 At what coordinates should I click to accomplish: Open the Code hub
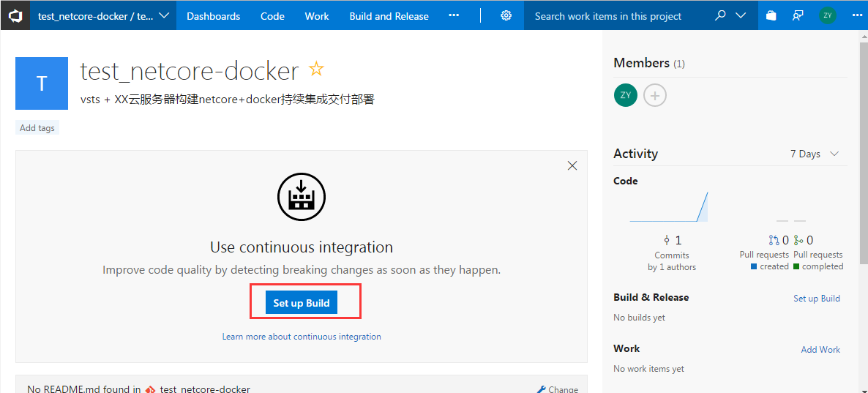pos(272,16)
